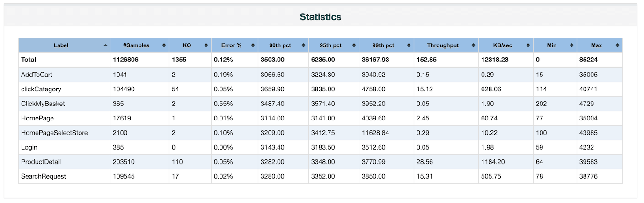This screenshot has width=644, height=203.
Task: Select the HomePageSelectStore row label
Action: coord(54,133)
